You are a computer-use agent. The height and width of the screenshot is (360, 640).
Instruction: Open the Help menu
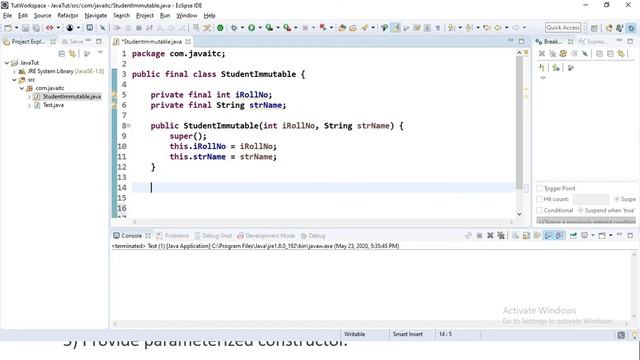tap(209, 16)
